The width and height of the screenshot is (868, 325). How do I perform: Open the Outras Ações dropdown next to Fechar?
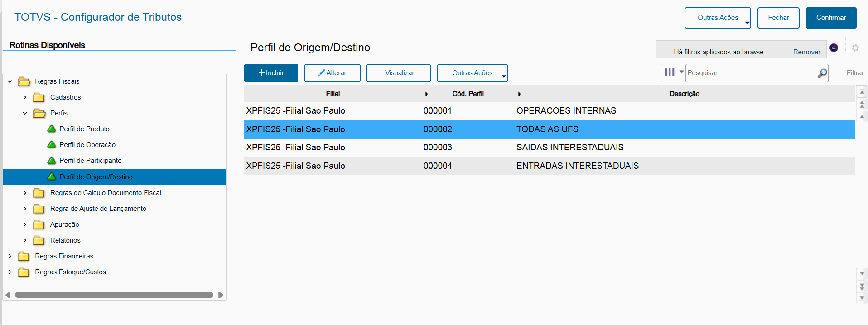tap(718, 18)
